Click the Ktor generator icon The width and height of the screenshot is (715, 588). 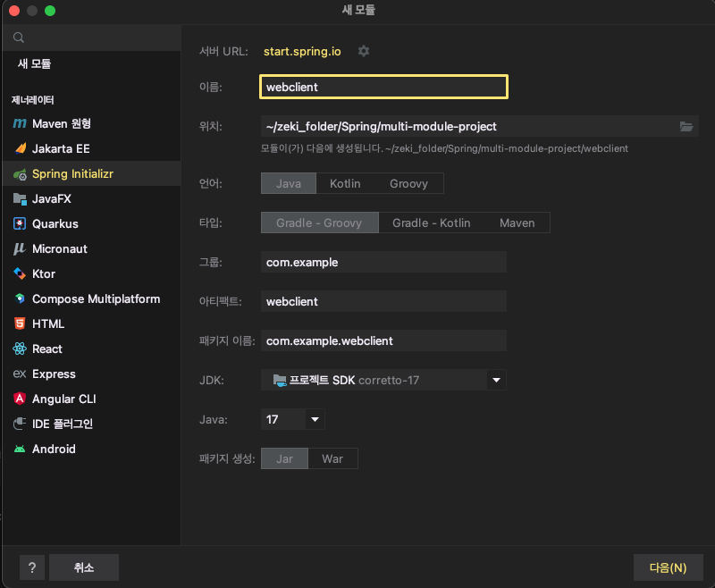click(x=20, y=274)
